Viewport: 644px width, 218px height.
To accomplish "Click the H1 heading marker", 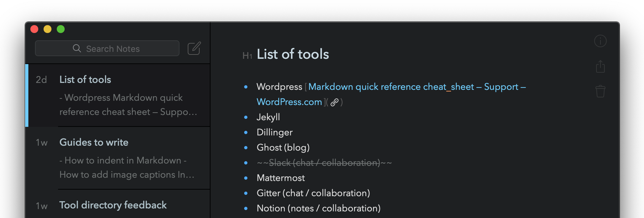I will coord(247,55).
